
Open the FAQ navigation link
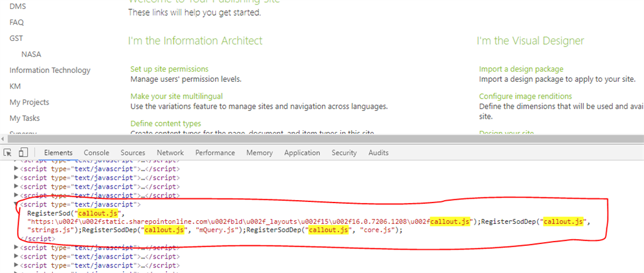16,22
